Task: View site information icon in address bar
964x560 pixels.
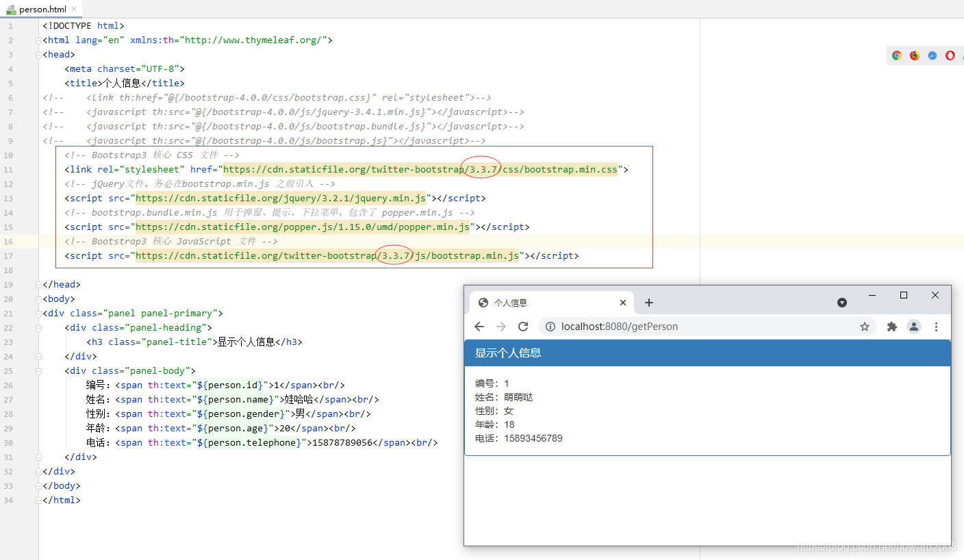Action: (x=550, y=327)
